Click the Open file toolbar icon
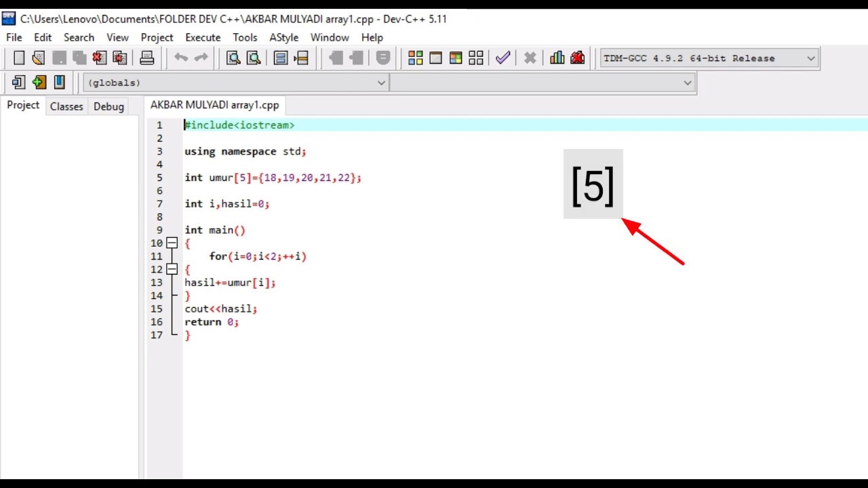This screenshot has width=868, height=488. tap(39, 58)
